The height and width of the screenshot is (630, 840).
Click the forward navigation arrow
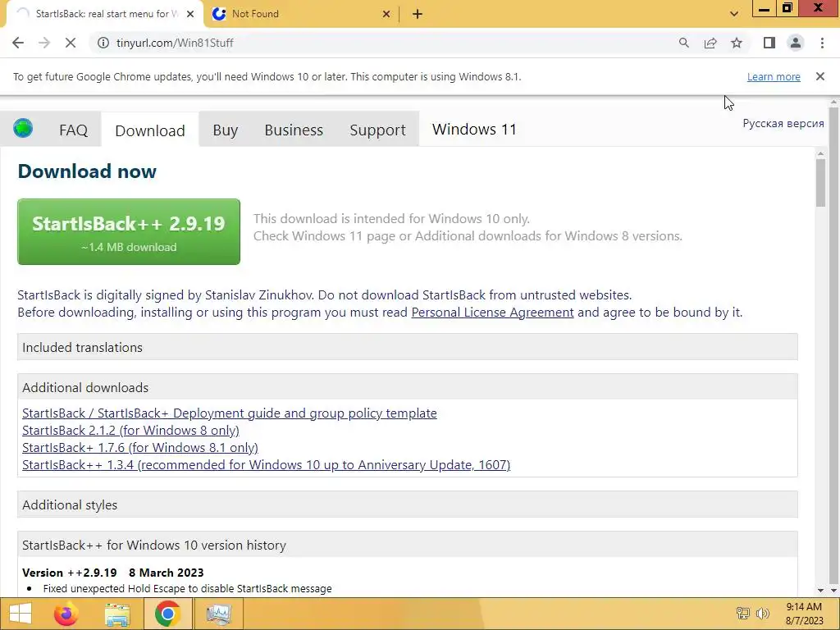[x=44, y=43]
